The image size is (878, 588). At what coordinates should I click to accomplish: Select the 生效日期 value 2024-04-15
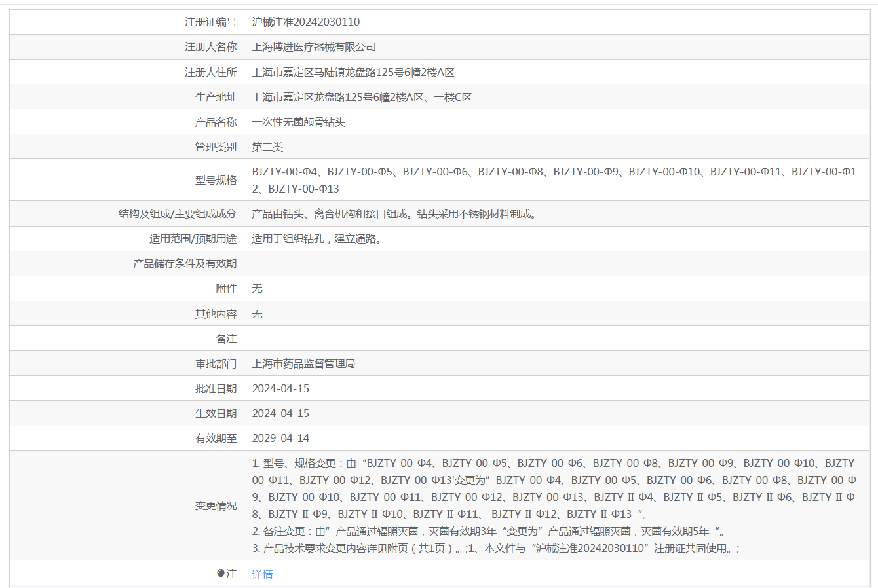point(280,413)
